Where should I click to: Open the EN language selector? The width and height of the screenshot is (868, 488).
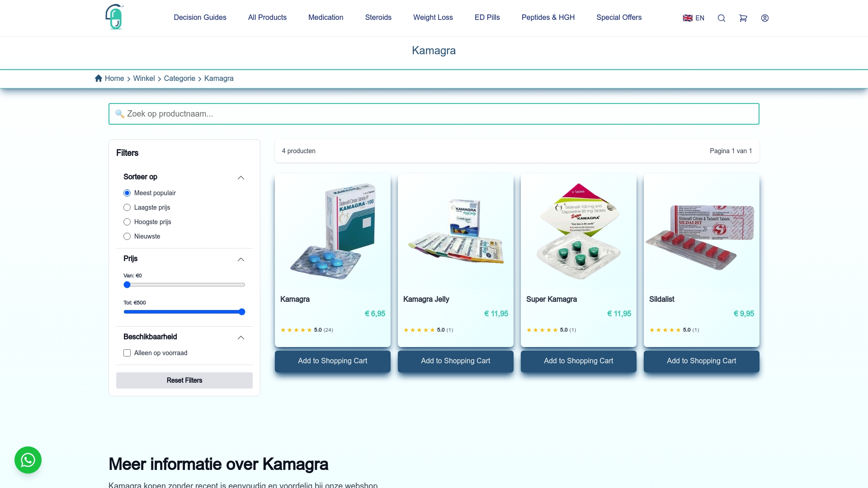(x=693, y=18)
